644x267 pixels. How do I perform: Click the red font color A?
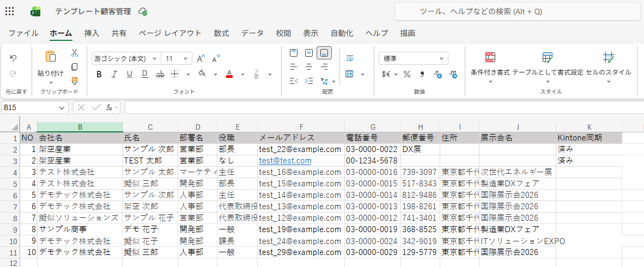229,74
